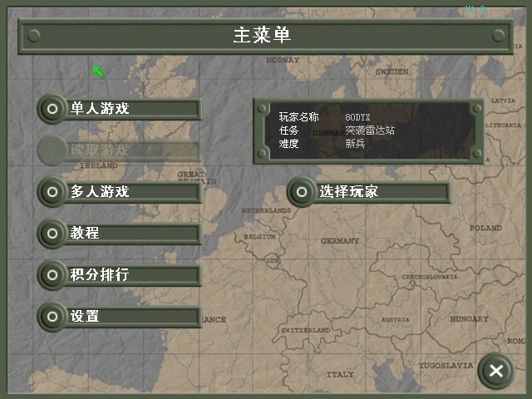The height and width of the screenshot is (399, 532).
Task: Click the difficulty value 新兵
Action: [x=355, y=143]
